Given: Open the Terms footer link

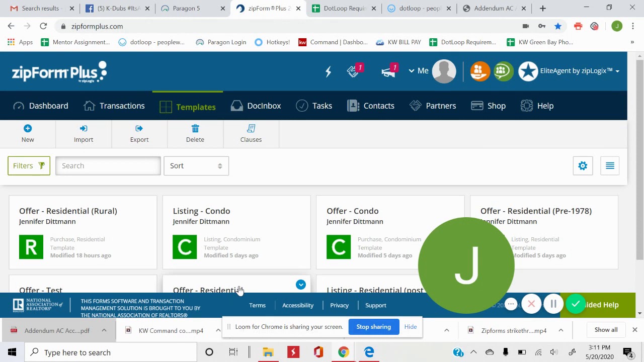Looking at the screenshot, I should (x=257, y=305).
